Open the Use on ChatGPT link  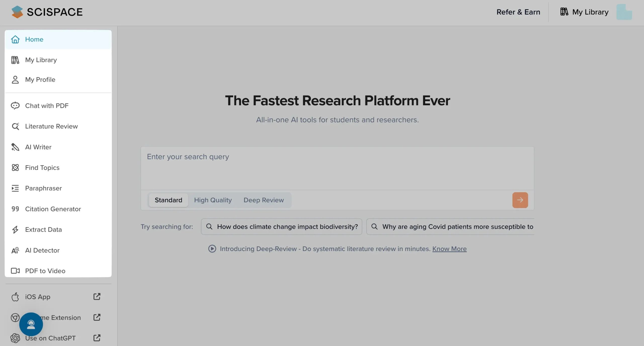[50, 338]
